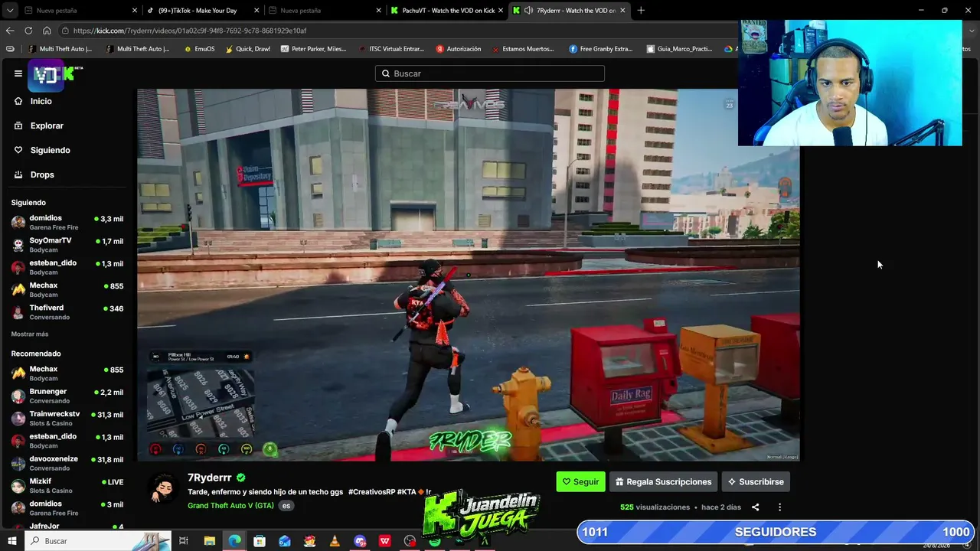Viewport: 980px width, 551px height.
Task: Open WPS Office from the taskbar
Action: click(x=384, y=541)
